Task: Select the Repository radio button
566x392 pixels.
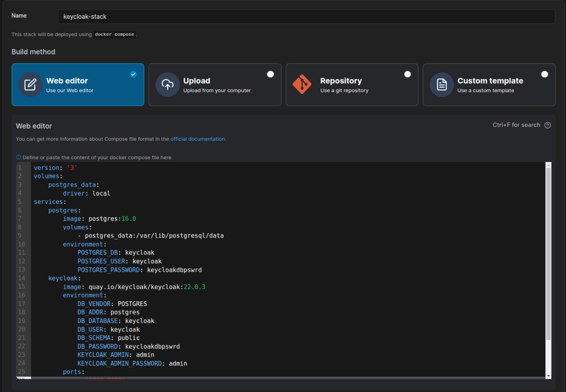Action: pos(407,74)
